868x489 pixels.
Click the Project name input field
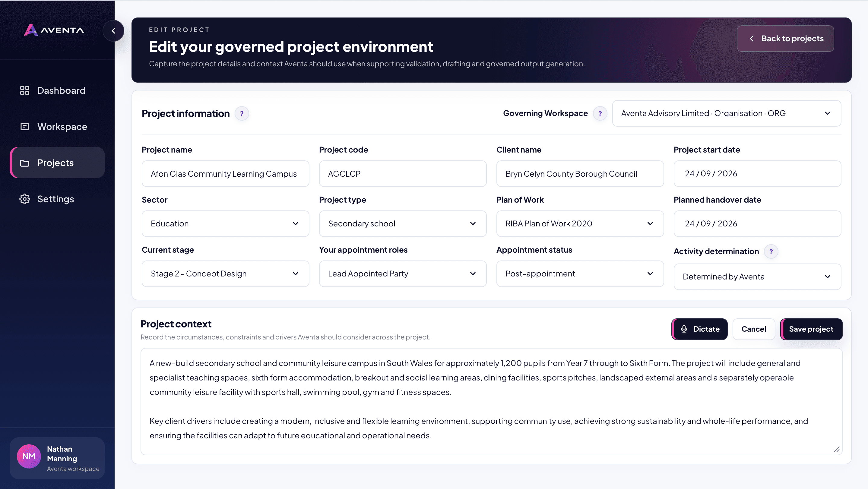[225, 174]
